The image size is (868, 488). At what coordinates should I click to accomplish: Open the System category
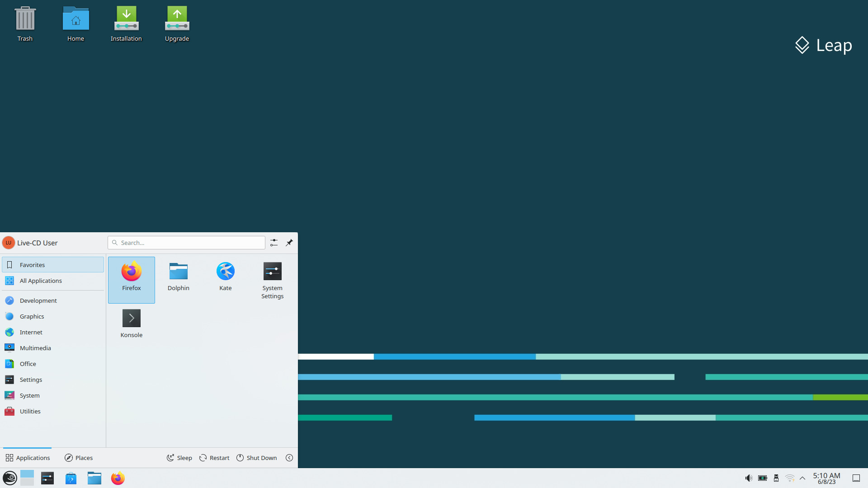(x=53, y=395)
